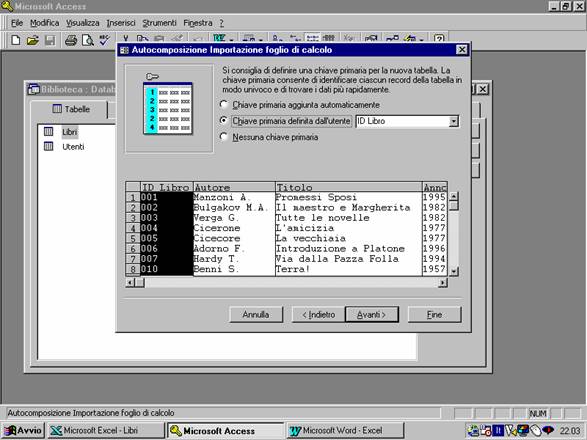Viewport: 587px width, 440px height.
Task: Click the red-eye icon in system tray
Action: coord(548,430)
